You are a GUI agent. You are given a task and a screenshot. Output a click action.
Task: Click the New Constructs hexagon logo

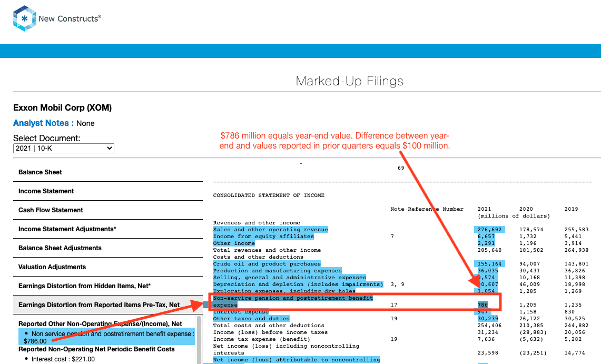click(x=25, y=18)
